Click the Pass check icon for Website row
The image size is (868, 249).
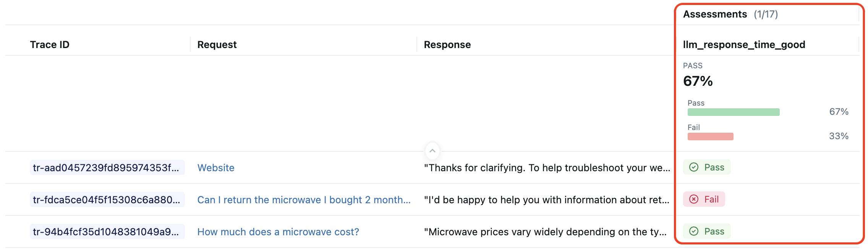[694, 167]
